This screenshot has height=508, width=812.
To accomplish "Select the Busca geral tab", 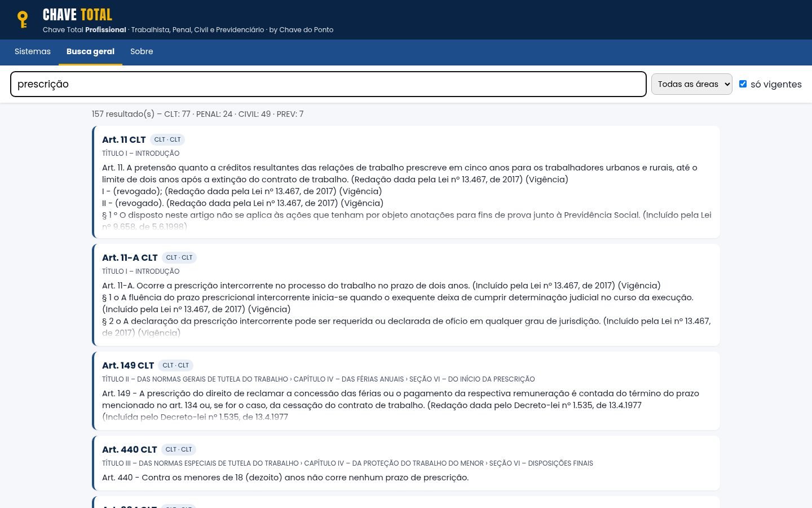I will coord(90,51).
